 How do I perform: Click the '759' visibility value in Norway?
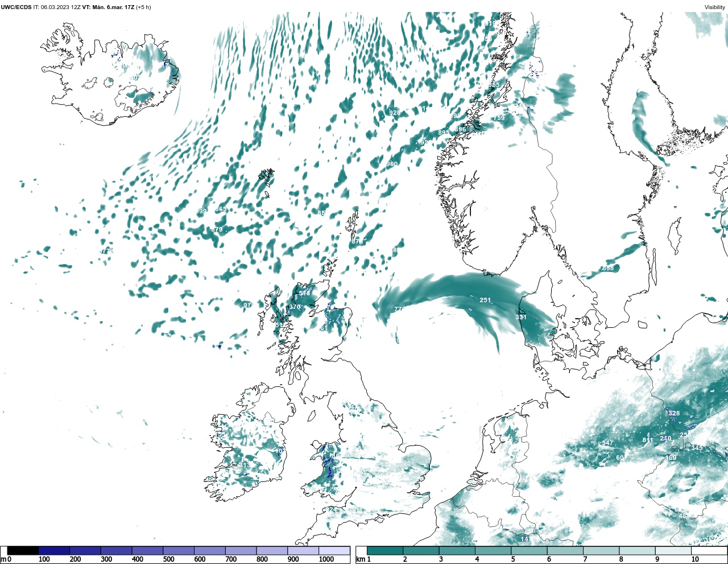499,118
